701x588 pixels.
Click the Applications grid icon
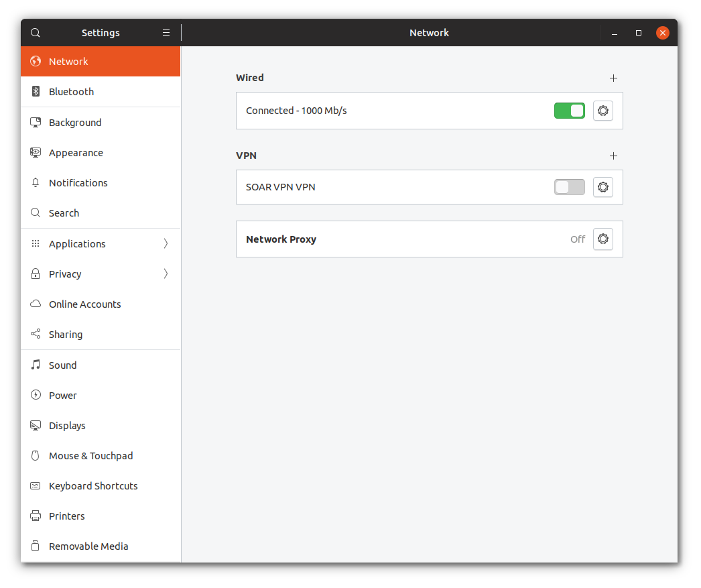click(36, 243)
